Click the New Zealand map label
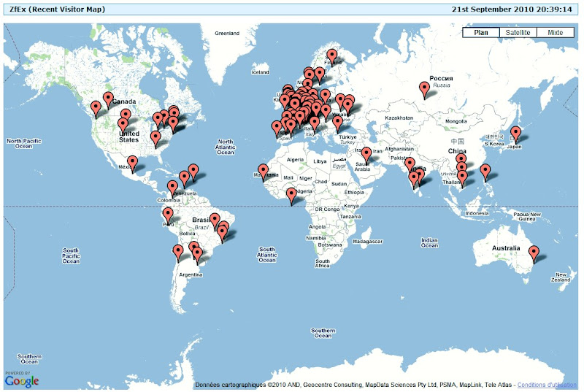The width and height of the screenshot is (584, 392). pos(561,277)
